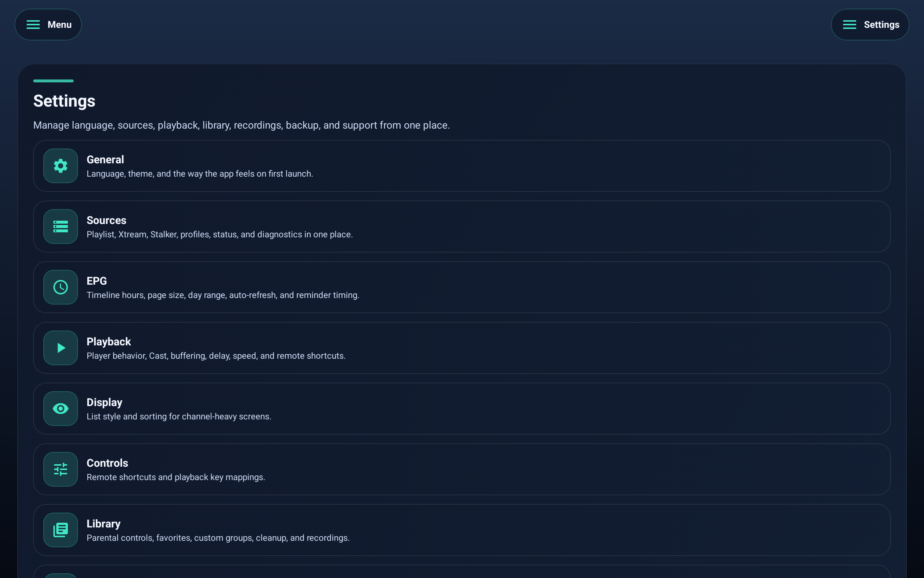
Task: Open the Menu button
Action: click(48, 25)
